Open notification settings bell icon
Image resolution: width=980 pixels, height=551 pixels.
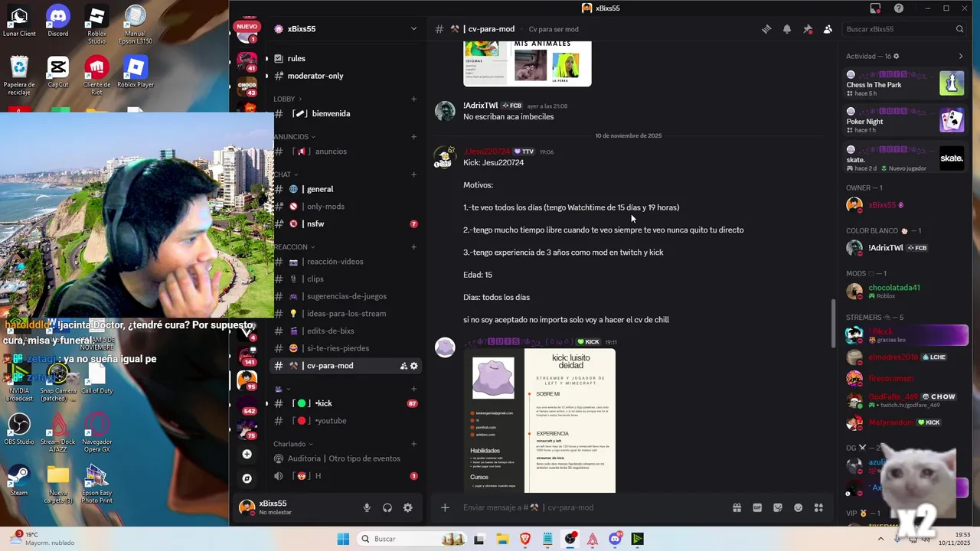click(x=787, y=29)
